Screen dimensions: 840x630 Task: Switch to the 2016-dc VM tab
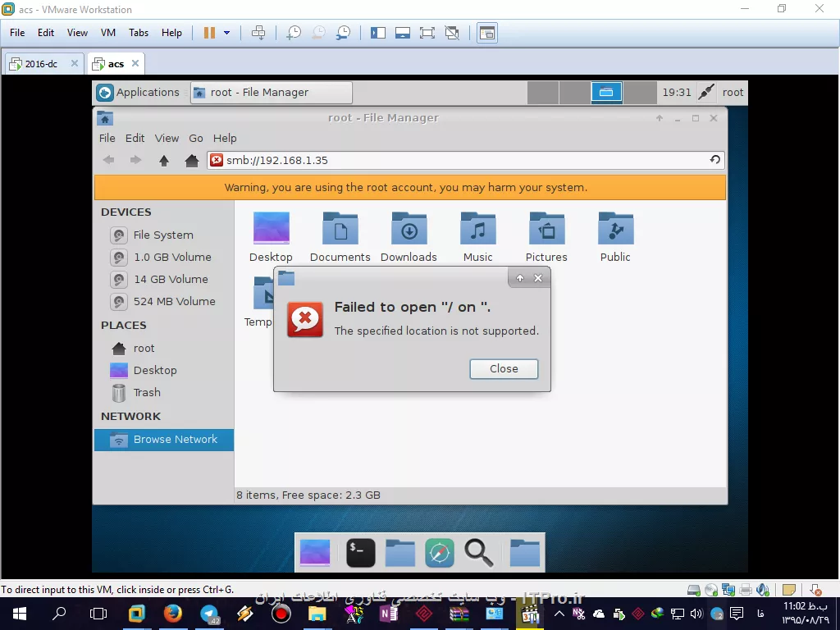pos(41,64)
